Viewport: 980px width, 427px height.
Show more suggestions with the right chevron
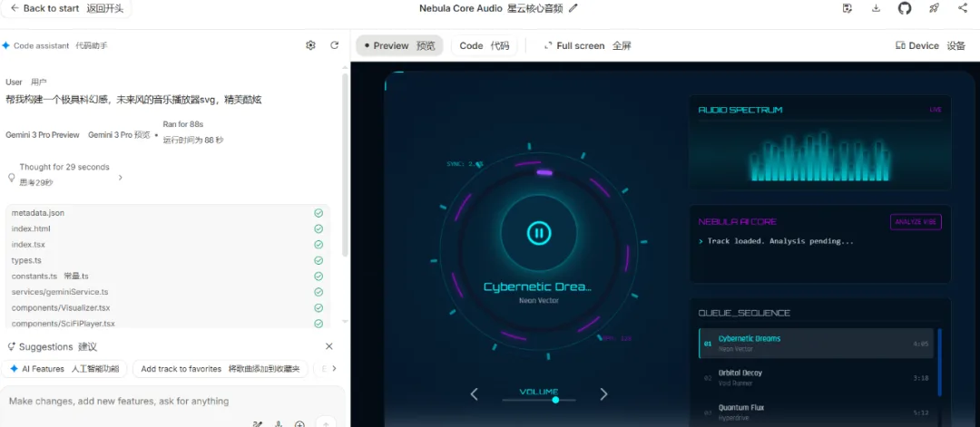[334, 368]
